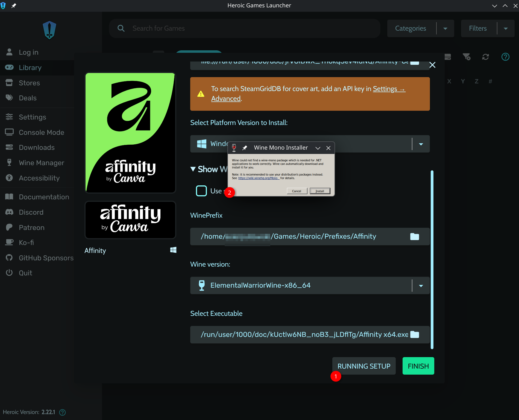Image resolution: width=519 pixels, height=420 pixels.
Task: Click the help icon beside Heroic Version
Action: pos(62,412)
